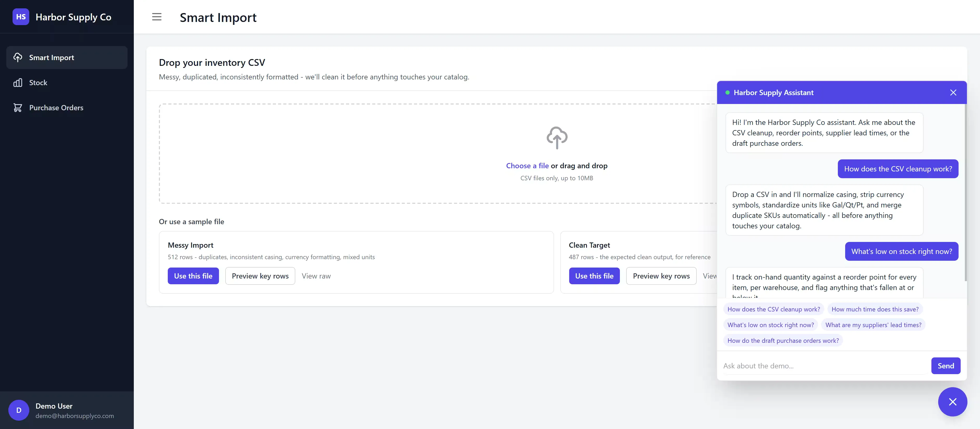This screenshot has width=980, height=429.
Task: Select suggestion How do the draft purchase orders work?
Action: click(783, 340)
